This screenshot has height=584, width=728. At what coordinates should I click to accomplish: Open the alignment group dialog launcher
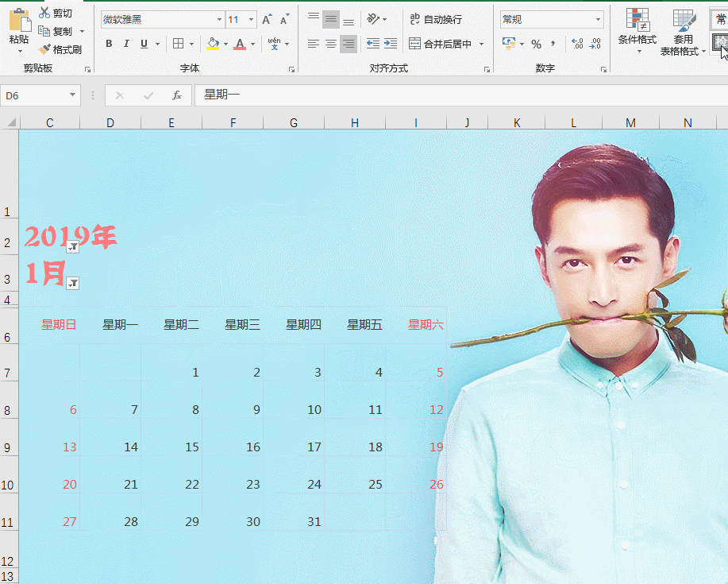click(x=487, y=69)
